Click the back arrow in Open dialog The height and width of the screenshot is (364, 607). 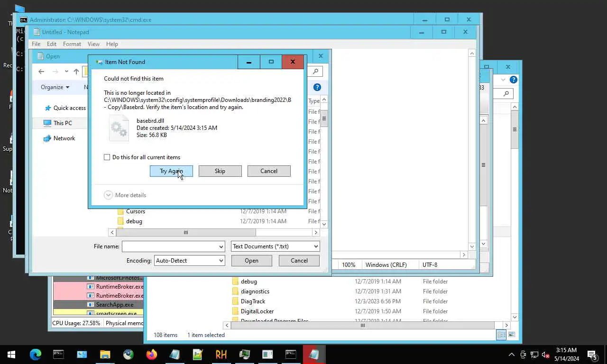tap(41, 72)
